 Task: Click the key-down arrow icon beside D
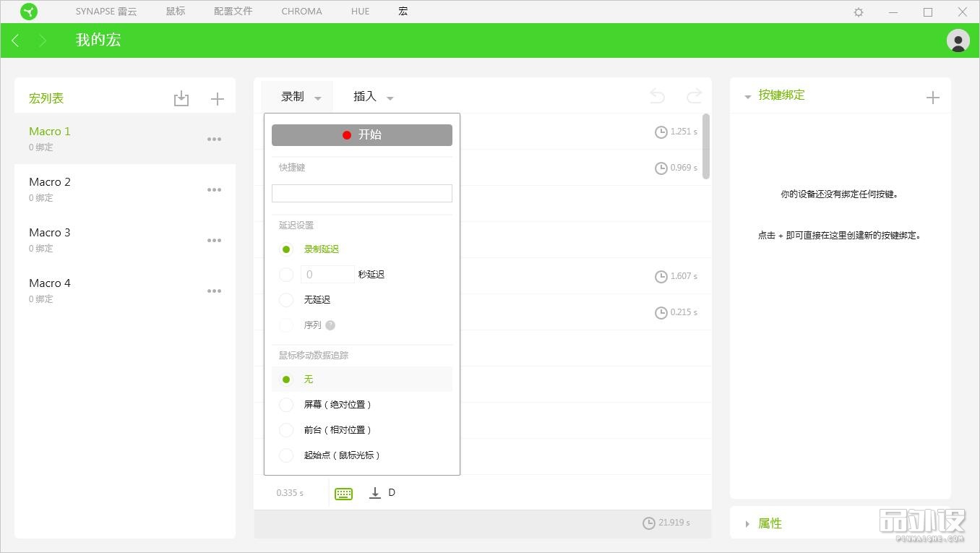(374, 493)
